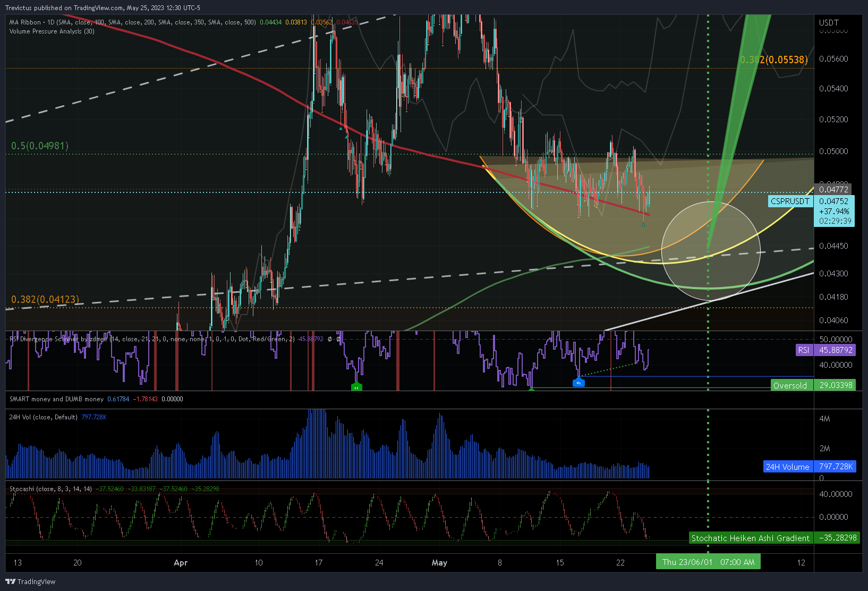
Task: Click the USDT currency label on price axis
Action: tap(829, 23)
